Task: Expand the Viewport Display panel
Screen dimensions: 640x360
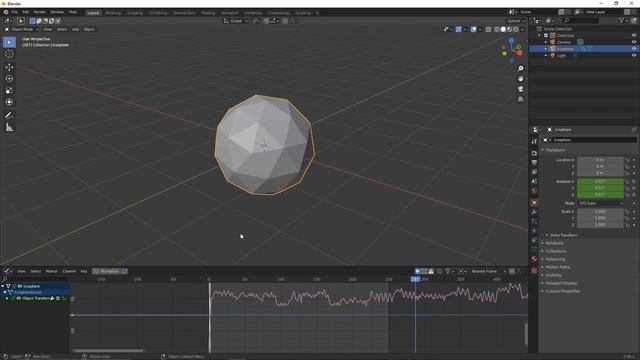Action: tap(561, 283)
